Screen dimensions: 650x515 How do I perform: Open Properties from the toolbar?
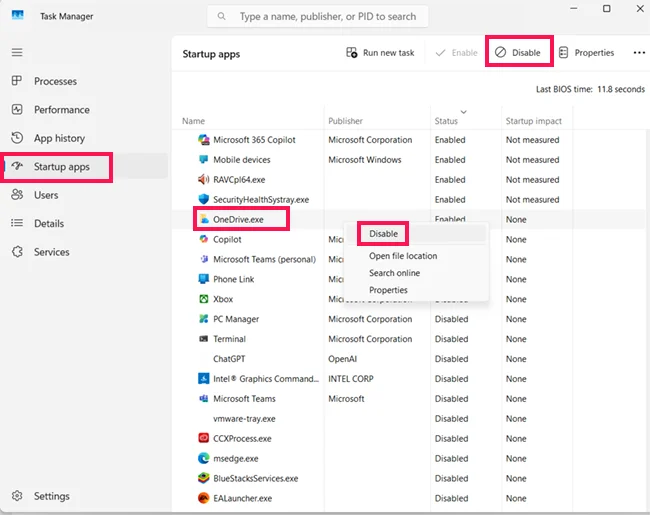(586, 53)
